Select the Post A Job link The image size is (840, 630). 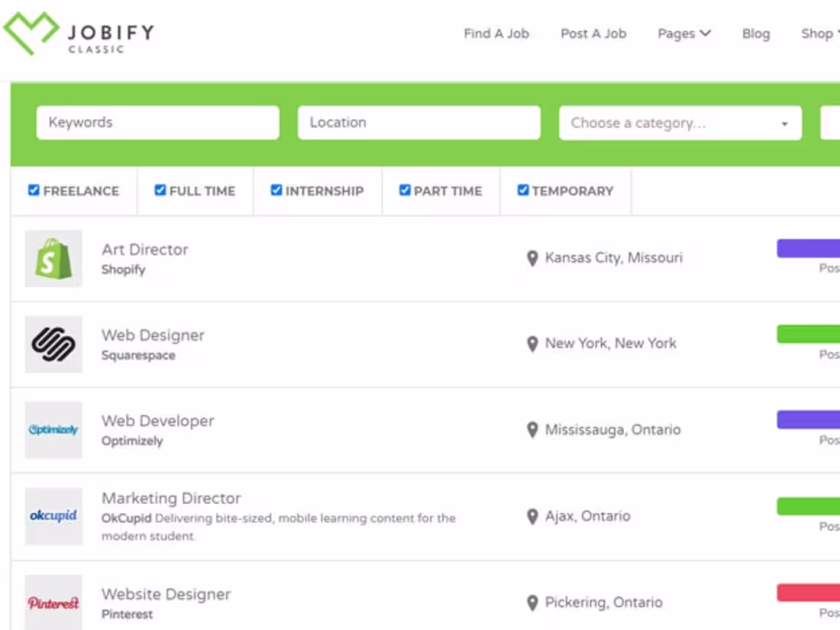point(593,34)
